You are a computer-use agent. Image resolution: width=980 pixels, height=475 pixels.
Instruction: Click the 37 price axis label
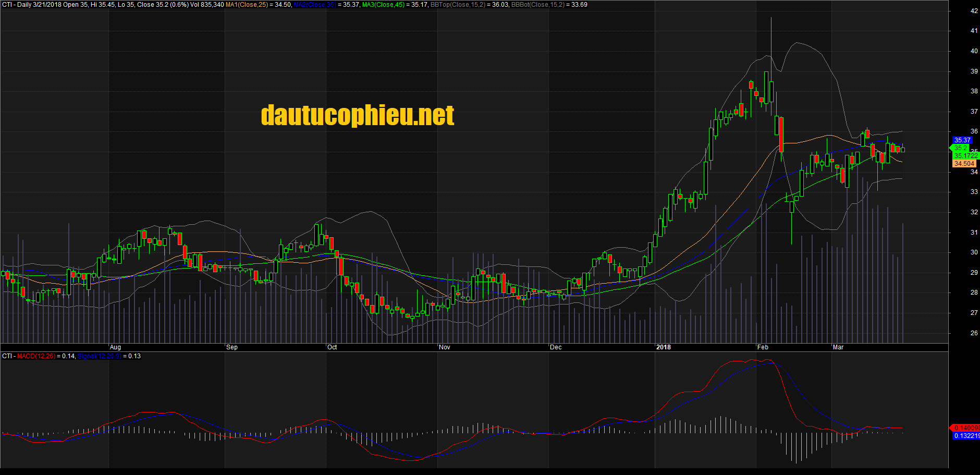tap(974, 112)
